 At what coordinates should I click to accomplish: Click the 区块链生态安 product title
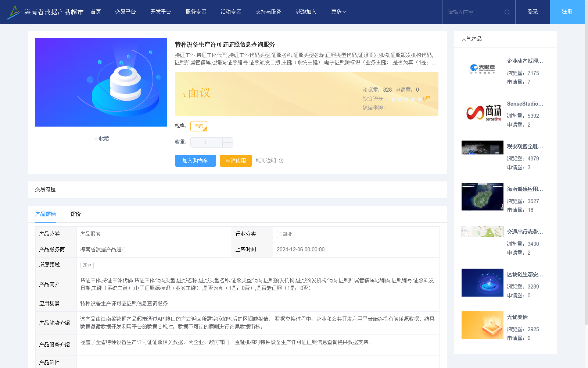(525, 275)
